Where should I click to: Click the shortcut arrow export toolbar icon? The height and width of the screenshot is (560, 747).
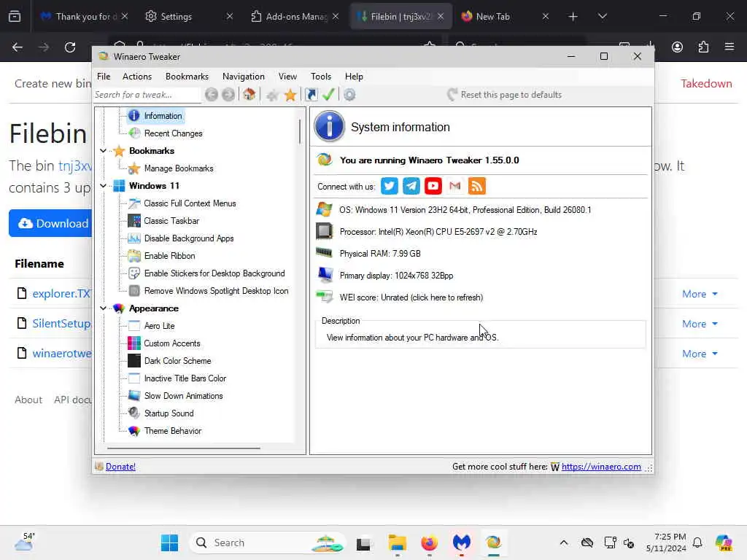point(311,95)
